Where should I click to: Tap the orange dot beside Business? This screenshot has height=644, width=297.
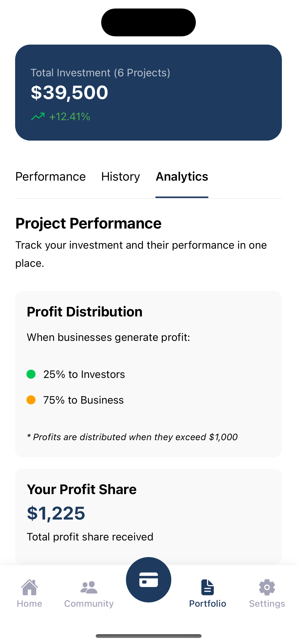[31, 400]
